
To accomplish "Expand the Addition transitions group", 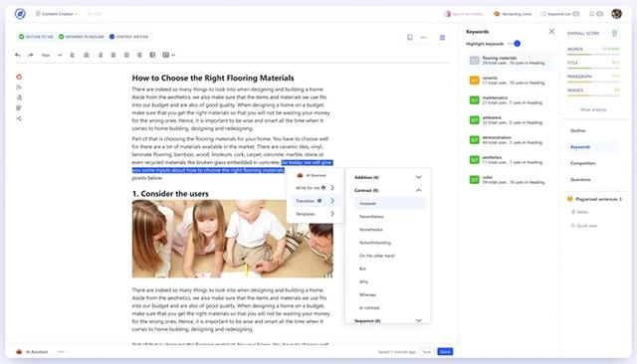I will pos(418,177).
